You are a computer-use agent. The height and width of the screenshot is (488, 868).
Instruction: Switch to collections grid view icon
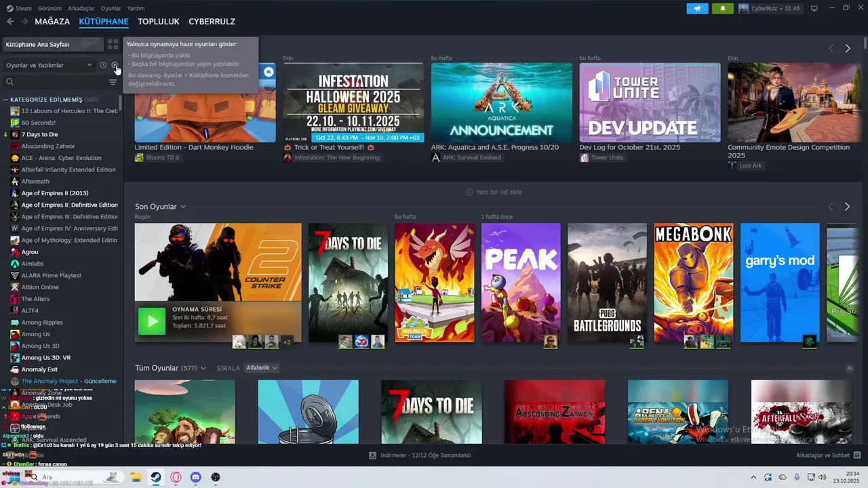pos(113,44)
